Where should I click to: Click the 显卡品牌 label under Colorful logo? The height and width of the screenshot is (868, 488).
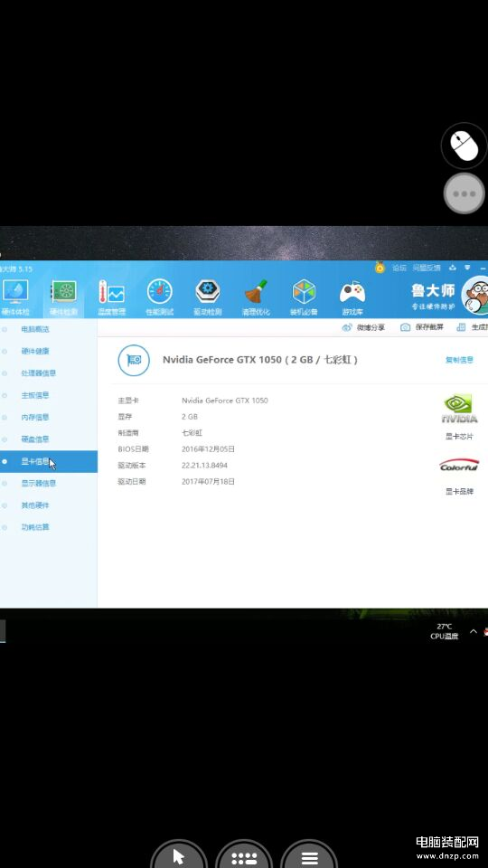pyautogui.click(x=459, y=491)
